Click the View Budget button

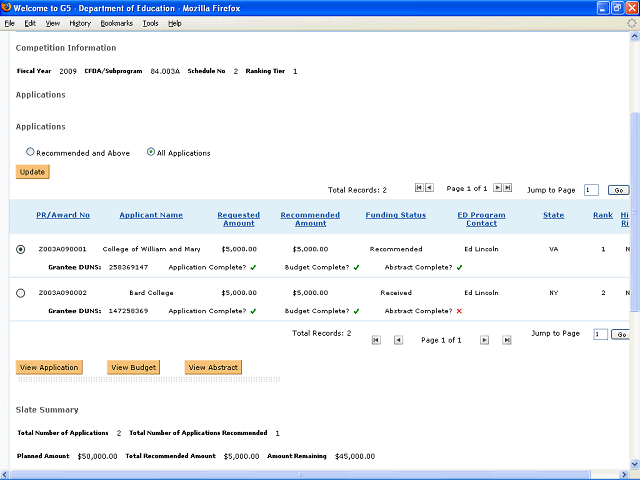132,367
